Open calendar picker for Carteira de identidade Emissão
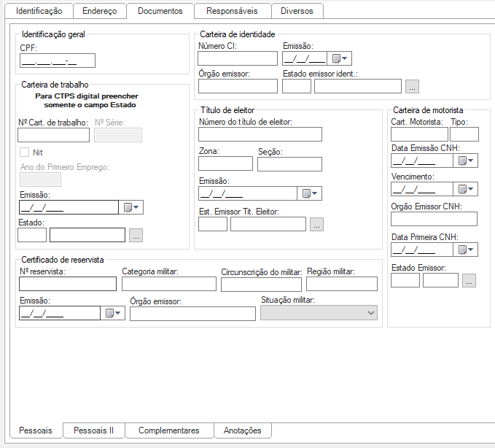 [x=340, y=59]
